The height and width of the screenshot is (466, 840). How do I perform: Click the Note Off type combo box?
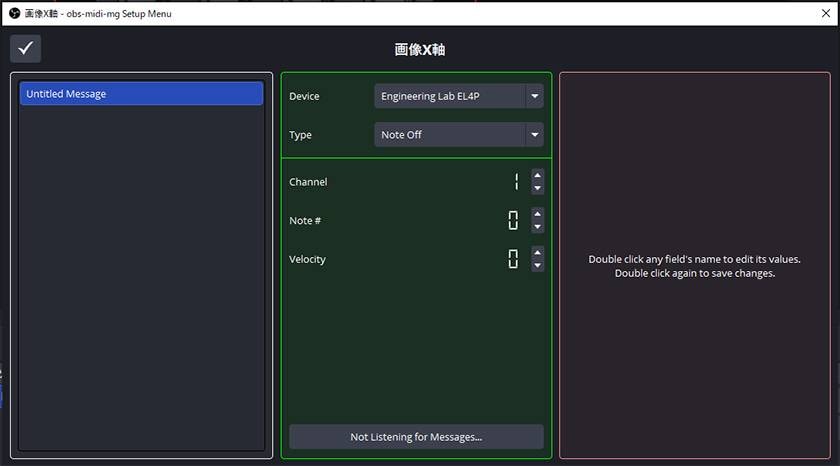pos(450,135)
